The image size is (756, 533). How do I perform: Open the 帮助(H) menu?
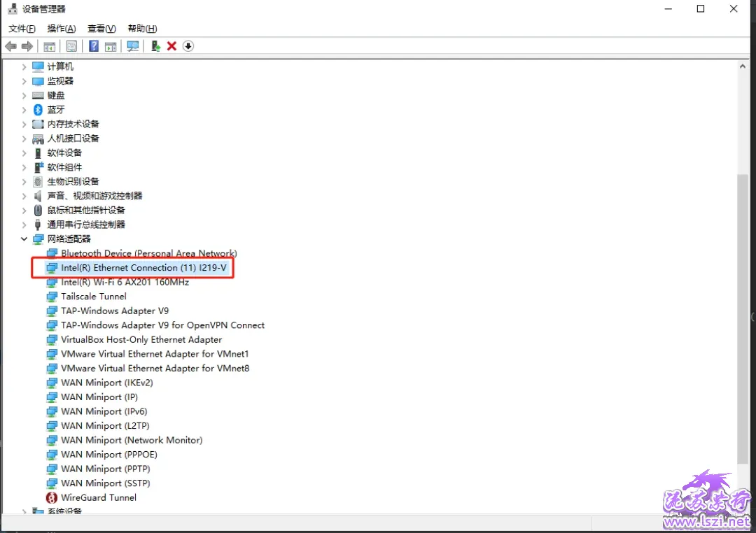(x=142, y=29)
